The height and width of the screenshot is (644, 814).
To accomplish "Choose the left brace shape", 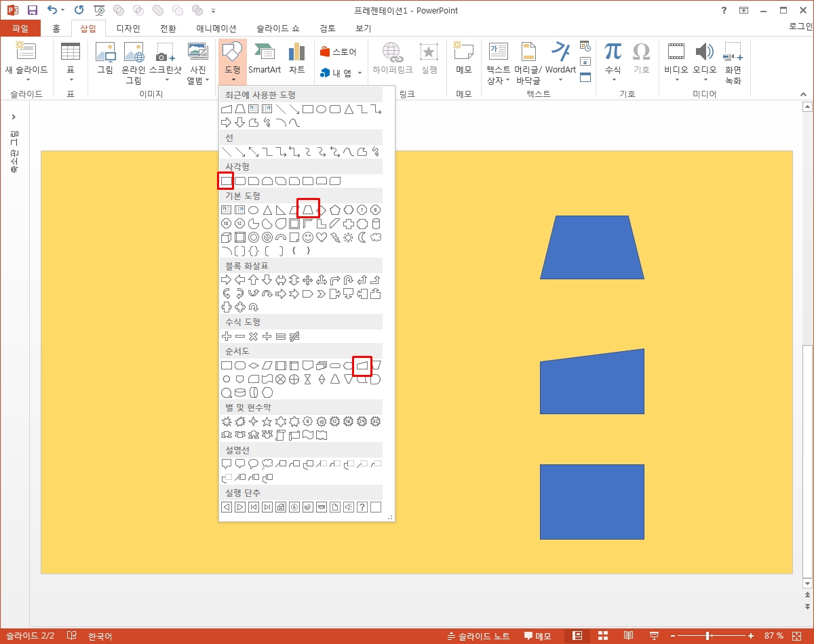I will point(294,251).
